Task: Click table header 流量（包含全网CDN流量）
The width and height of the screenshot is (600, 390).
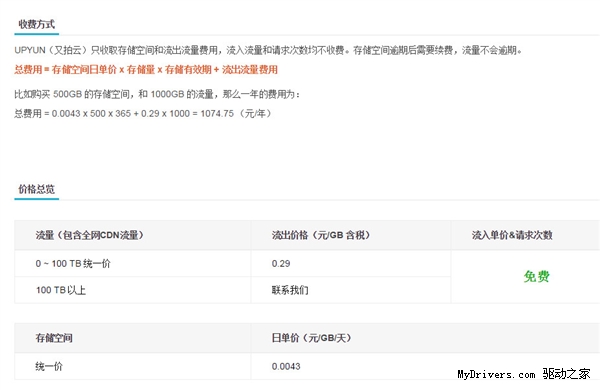Action: point(90,235)
